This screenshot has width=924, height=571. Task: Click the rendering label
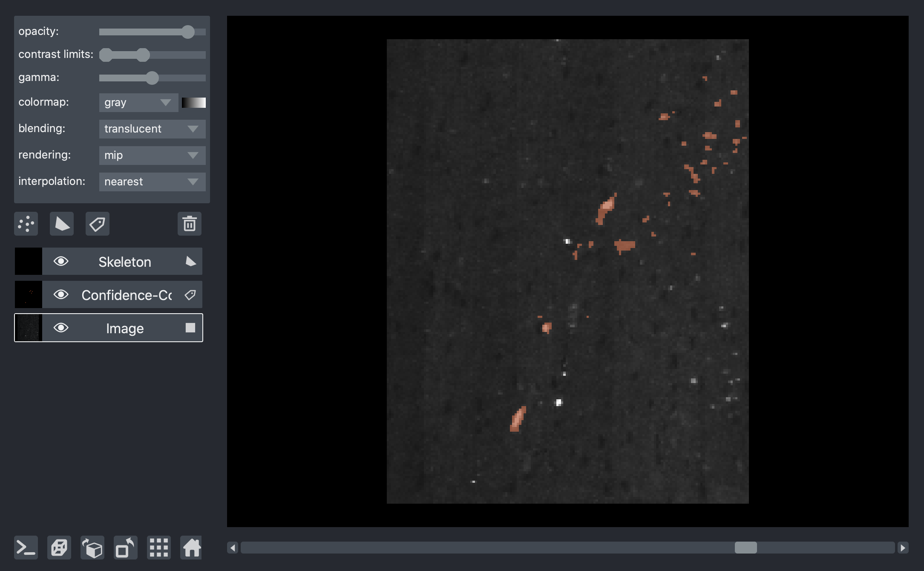tap(44, 155)
